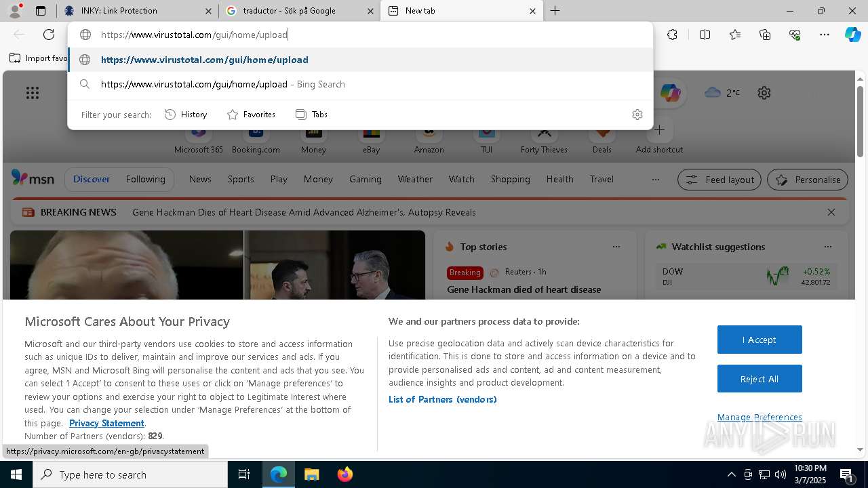Filter suggestions by Favorites
868x488 pixels.
pos(251,115)
